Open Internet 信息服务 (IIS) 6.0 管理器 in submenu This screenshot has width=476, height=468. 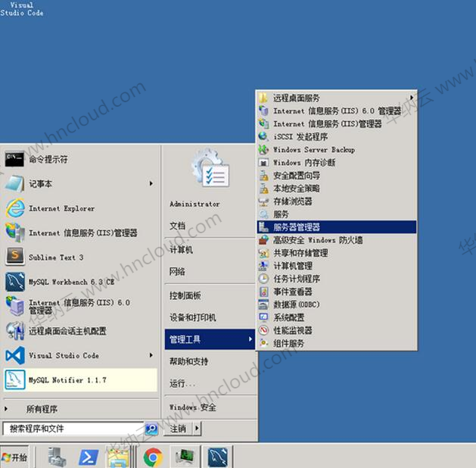click(337, 111)
